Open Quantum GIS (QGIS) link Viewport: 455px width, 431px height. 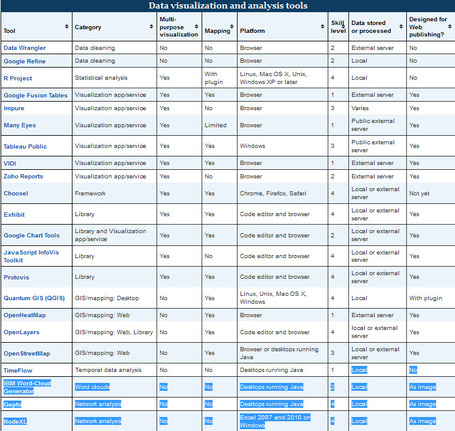click(x=34, y=298)
